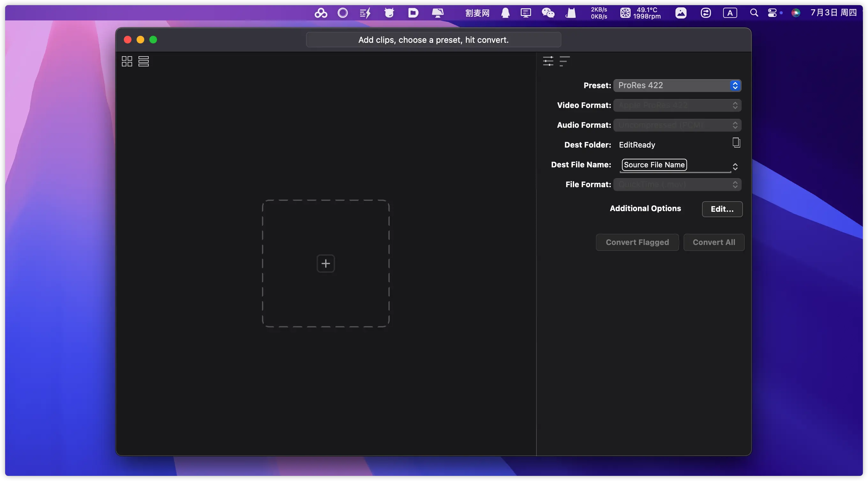Click the network speed indicator
This screenshot has height=481, width=868.
[599, 13]
